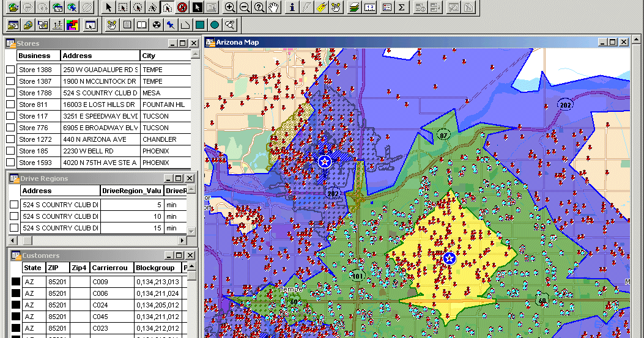Choose the blue pushpin symbol tool
644x338 pixels.
(x=170, y=25)
